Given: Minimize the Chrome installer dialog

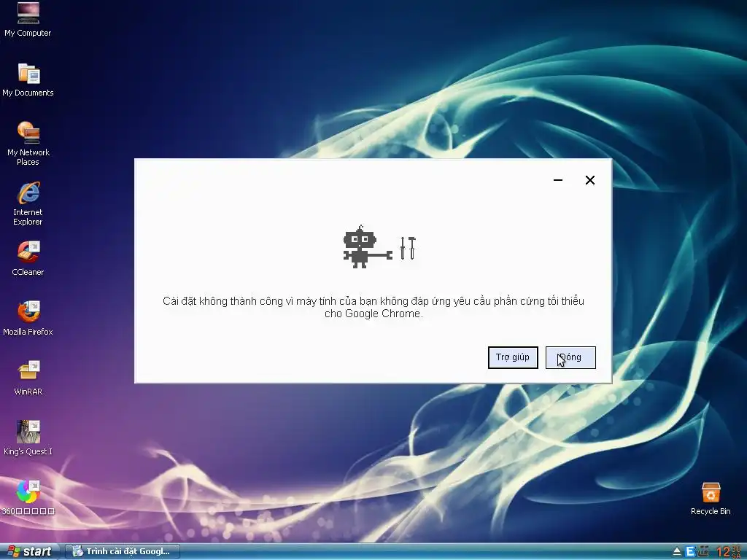Looking at the screenshot, I should (x=558, y=180).
